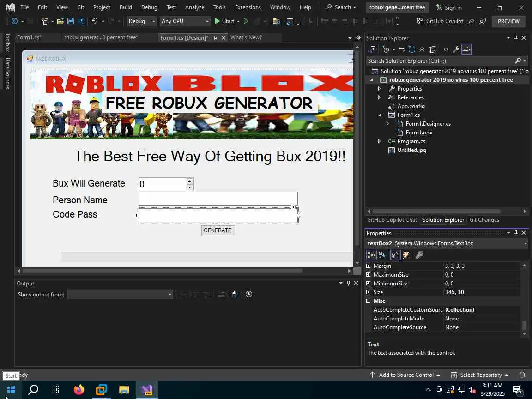Image resolution: width=532 pixels, height=399 pixels.
Task: Click Refresh in Solution Explorer toolbar
Action: [x=412, y=49]
